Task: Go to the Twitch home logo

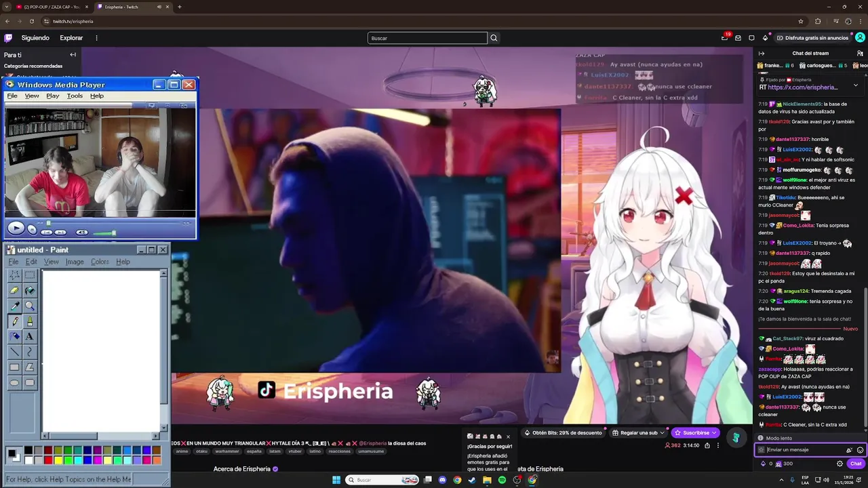Action: (x=8, y=38)
